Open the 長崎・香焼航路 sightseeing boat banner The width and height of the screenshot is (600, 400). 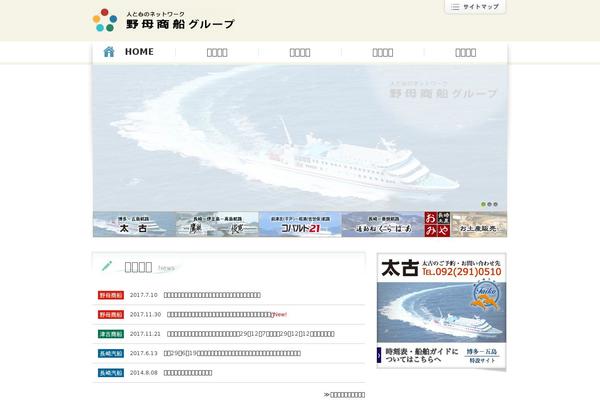[383, 224]
